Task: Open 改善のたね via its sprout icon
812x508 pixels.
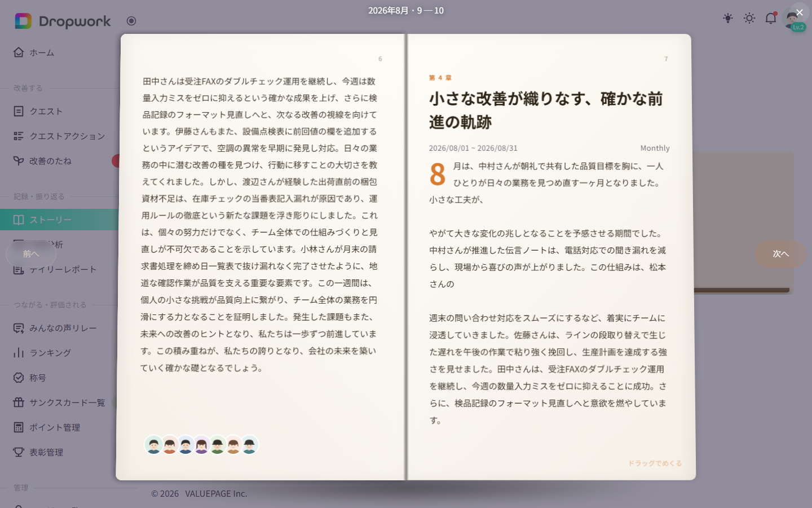Action: pos(19,161)
